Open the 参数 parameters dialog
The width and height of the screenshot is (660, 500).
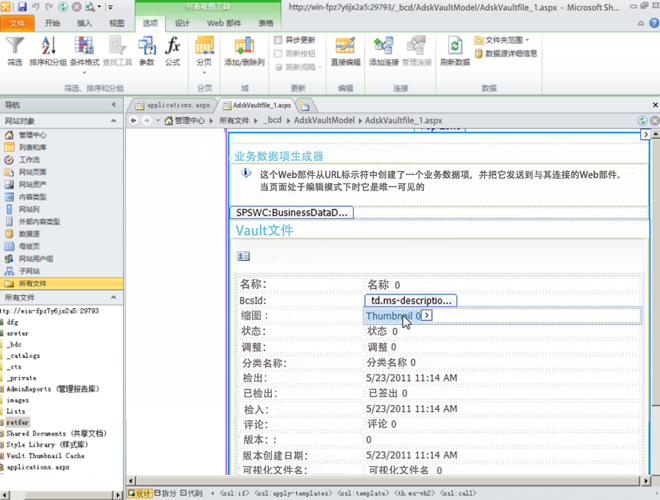pyautogui.click(x=147, y=51)
